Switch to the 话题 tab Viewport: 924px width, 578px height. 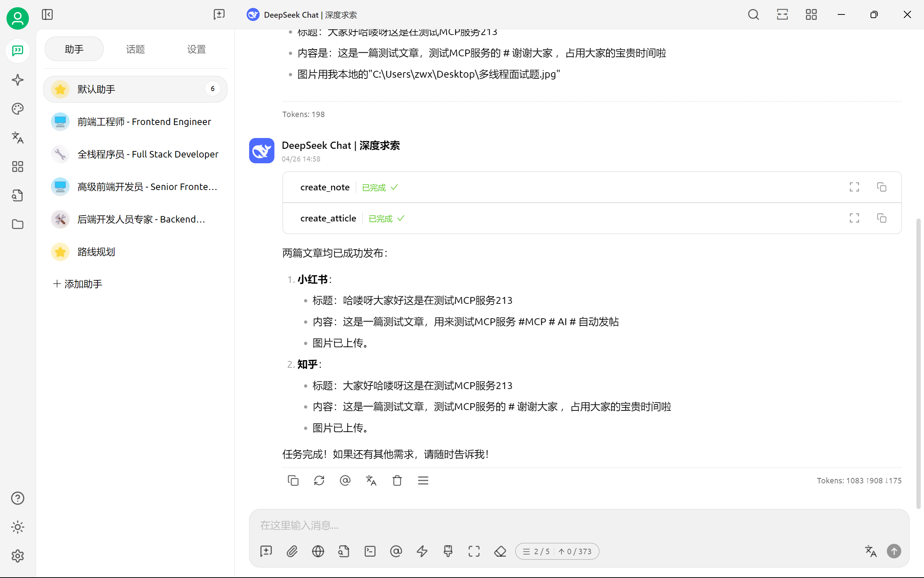click(x=135, y=49)
